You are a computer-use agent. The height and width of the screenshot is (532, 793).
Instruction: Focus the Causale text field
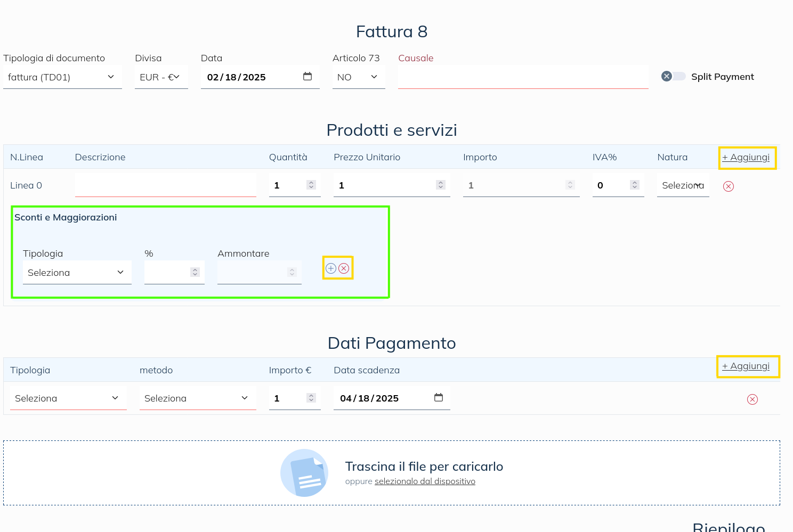click(x=522, y=77)
